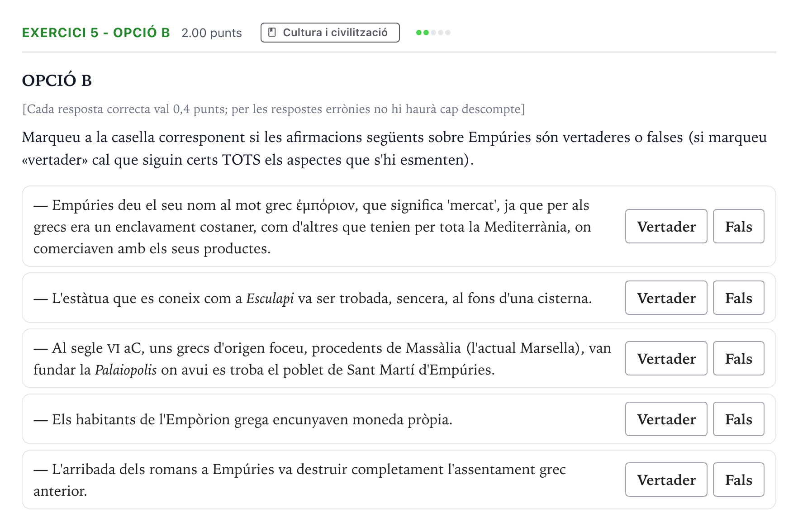Mark the moneda pròpia statement as Fals
This screenshot has height=532, width=798.
tap(738, 419)
